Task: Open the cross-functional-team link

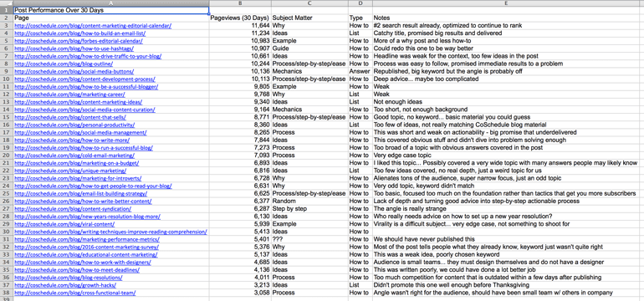Action: point(75,293)
